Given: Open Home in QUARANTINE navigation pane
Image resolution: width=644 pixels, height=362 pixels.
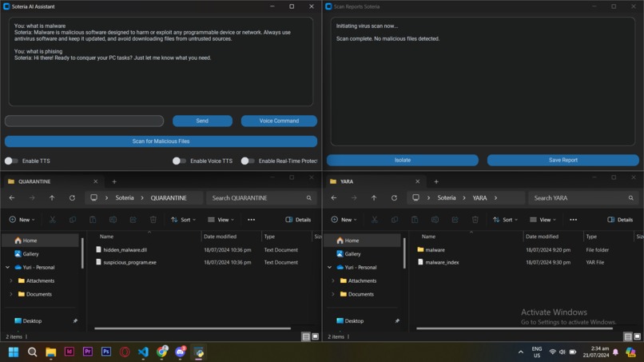Looking at the screenshot, I should 40,241.
